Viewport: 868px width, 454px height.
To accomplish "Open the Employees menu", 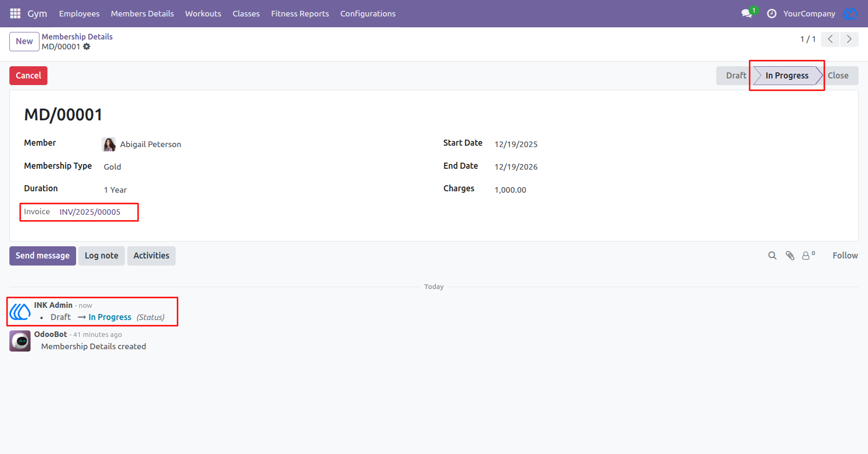I will click(x=79, y=14).
